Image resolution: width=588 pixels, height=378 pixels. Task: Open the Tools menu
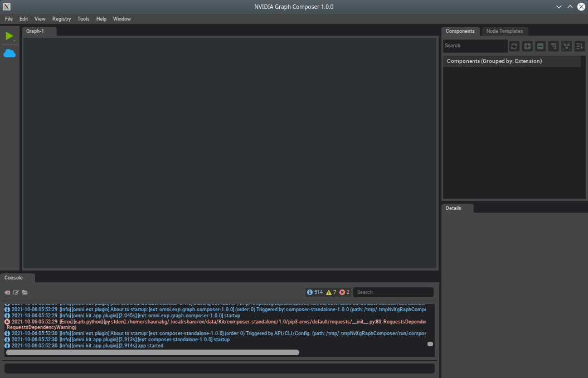tap(83, 19)
